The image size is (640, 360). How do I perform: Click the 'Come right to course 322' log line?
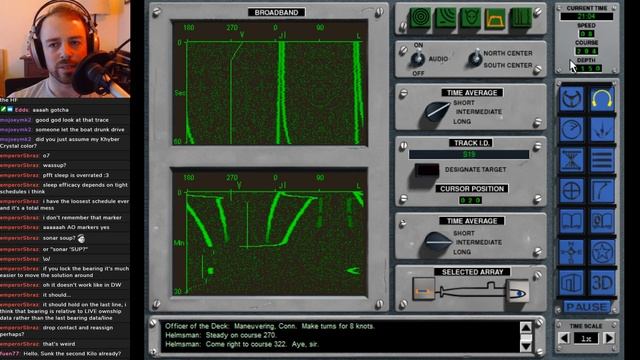pyautogui.click(x=242, y=344)
